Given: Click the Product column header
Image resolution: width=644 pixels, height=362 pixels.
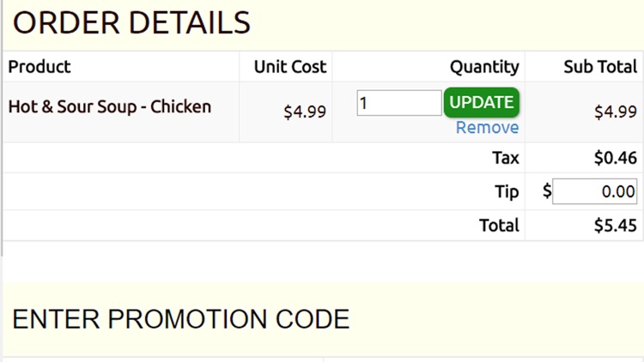Looking at the screenshot, I should tap(39, 67).
